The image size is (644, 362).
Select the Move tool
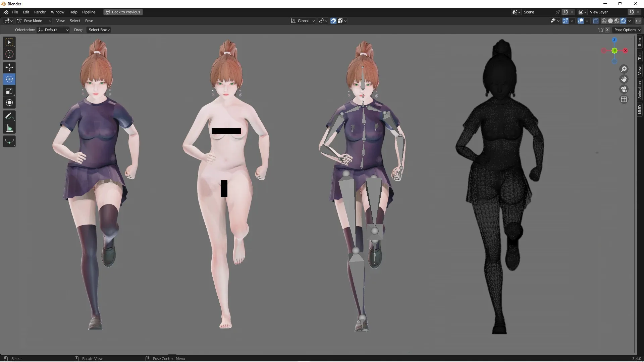(x=9, y=67)
